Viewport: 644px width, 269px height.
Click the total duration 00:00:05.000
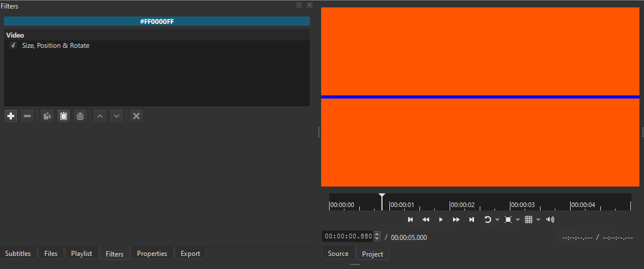pyautogui.click(x=409, y=237)
